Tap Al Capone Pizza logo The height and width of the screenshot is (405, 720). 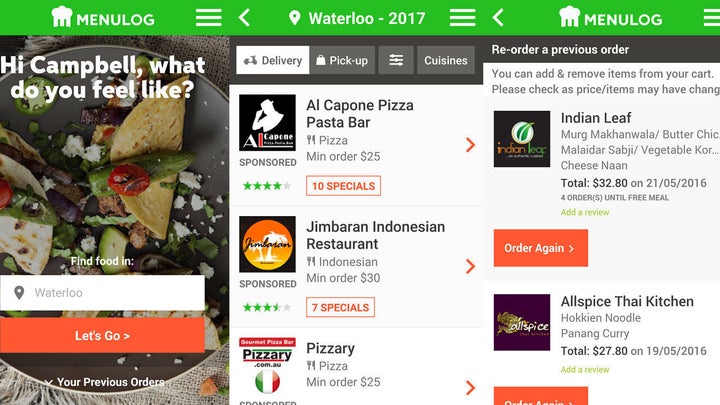(267, 123)
